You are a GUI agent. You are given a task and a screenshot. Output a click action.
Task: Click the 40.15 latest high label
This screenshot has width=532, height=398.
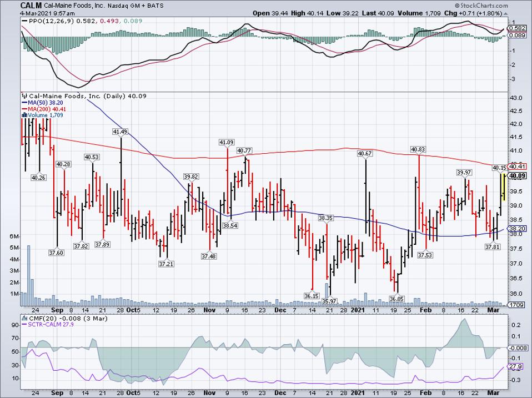[499, 168]
